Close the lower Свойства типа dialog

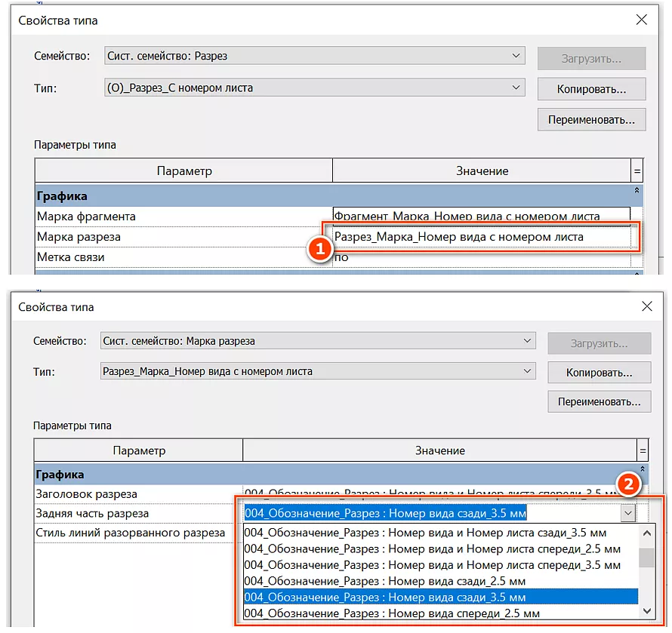pyautogui.click(x=646, y=306)
